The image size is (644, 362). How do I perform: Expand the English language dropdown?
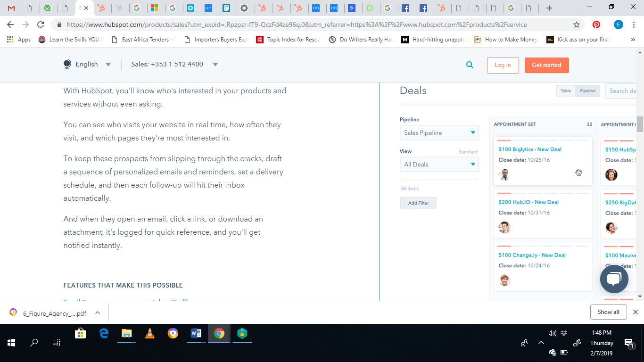(x=108, y=65)
